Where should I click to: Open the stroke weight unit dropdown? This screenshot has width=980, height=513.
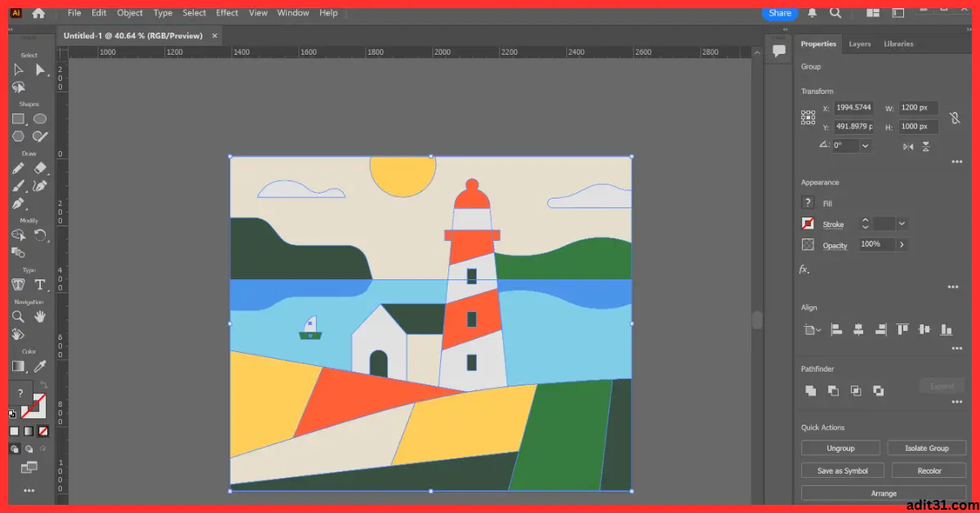pyautogui.click(x=901, y=225)
